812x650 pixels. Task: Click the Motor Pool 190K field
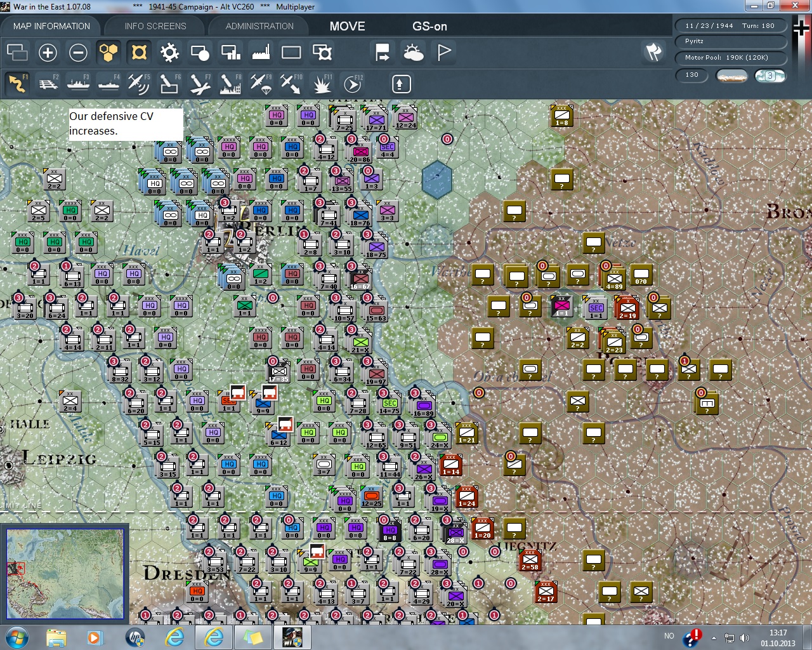730,58
